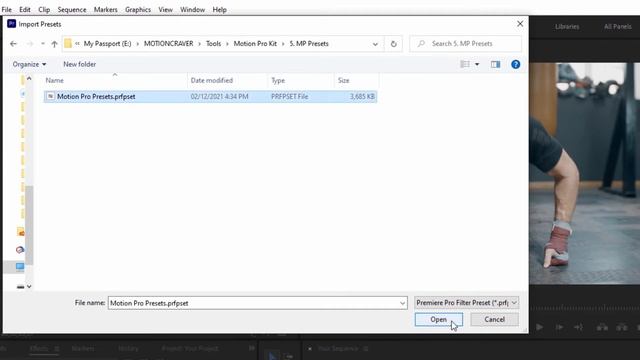Open recent locations dropdown arrow
640x360 pixels.
coord(42,44)
